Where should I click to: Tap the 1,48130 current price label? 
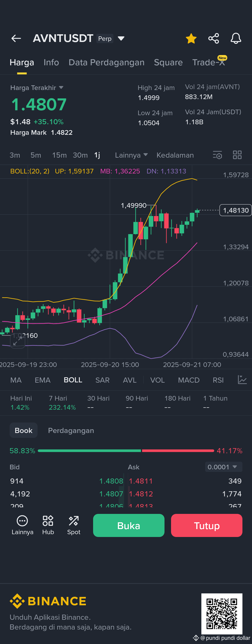(x=235, y=210)
